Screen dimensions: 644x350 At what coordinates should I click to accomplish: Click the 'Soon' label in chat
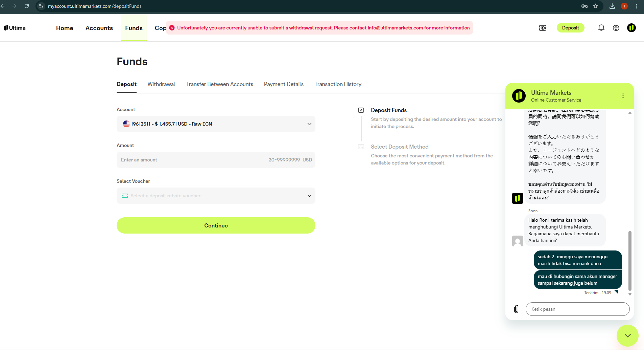(533, 211)
